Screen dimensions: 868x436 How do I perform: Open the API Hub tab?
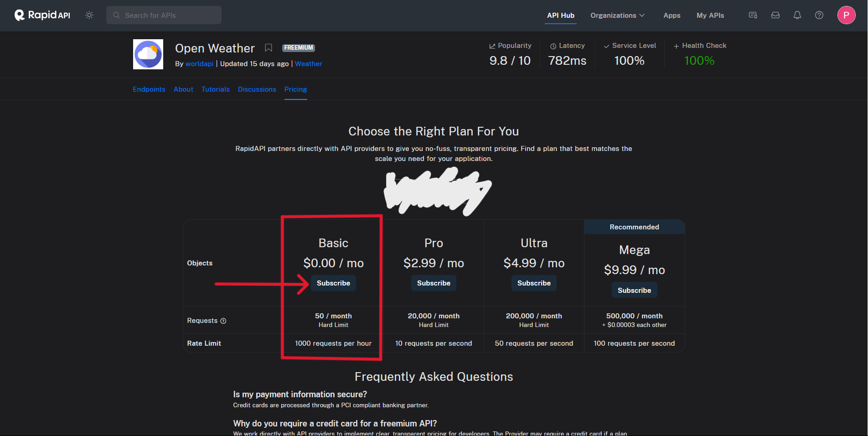(561, 16)
